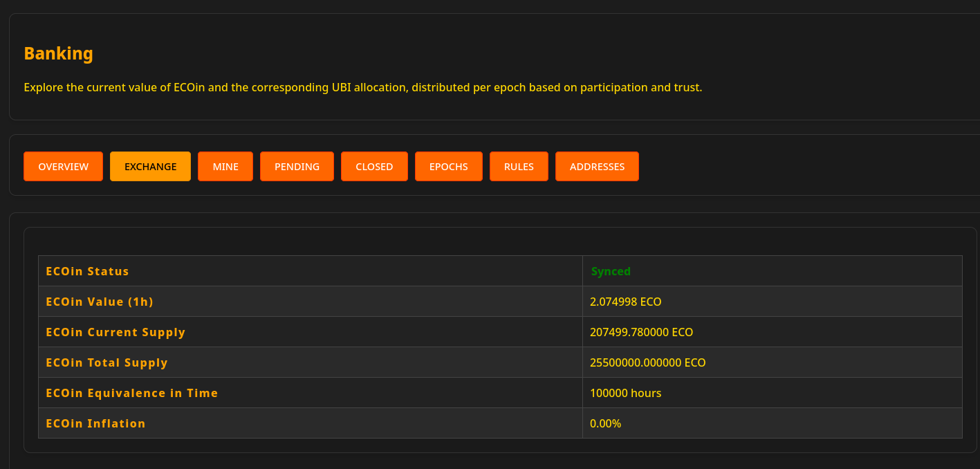Screen dimensions: 980x469
Task: Select the 207499.780000 ECO supply value
Action: pos(641,332)
